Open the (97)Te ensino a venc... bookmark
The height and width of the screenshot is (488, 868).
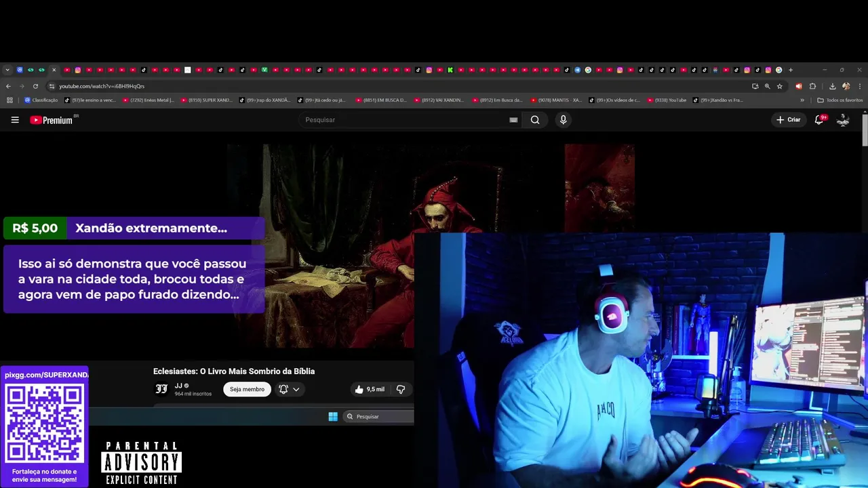click(90, 100)
